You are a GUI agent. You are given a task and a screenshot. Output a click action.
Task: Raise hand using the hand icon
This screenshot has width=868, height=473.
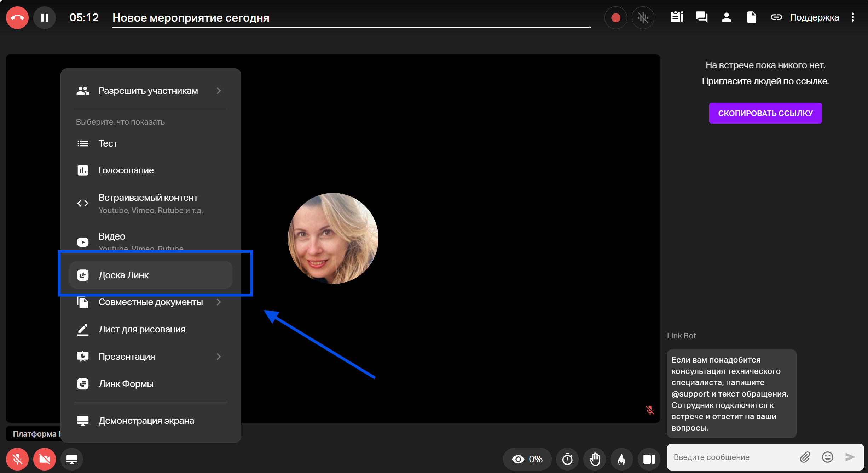595,459
